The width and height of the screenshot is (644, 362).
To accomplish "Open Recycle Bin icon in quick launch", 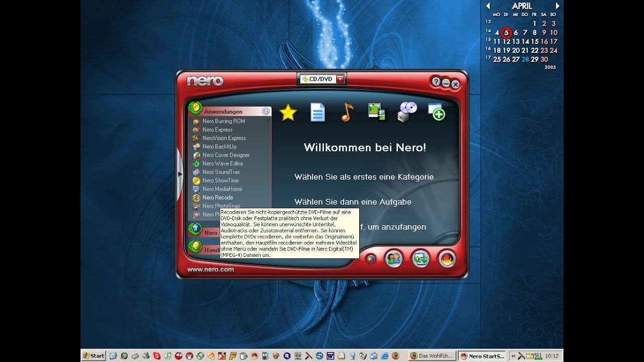I will (x=363, y=355).
